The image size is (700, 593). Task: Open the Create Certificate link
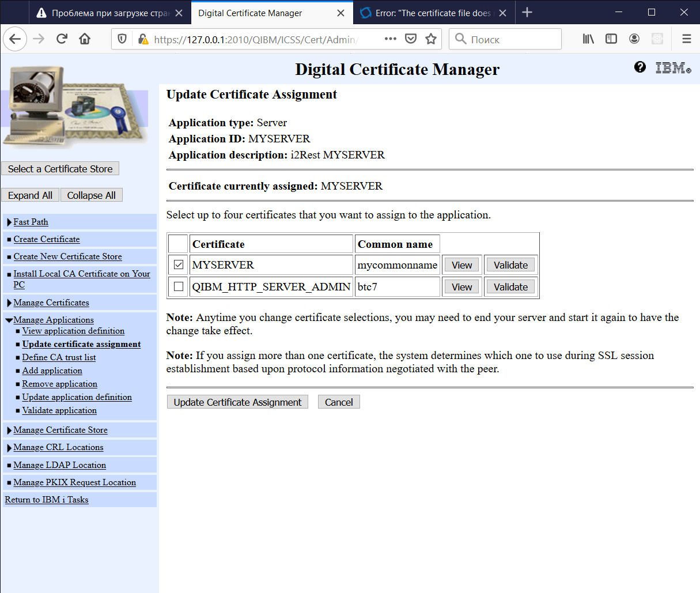[x=47, y=239]
